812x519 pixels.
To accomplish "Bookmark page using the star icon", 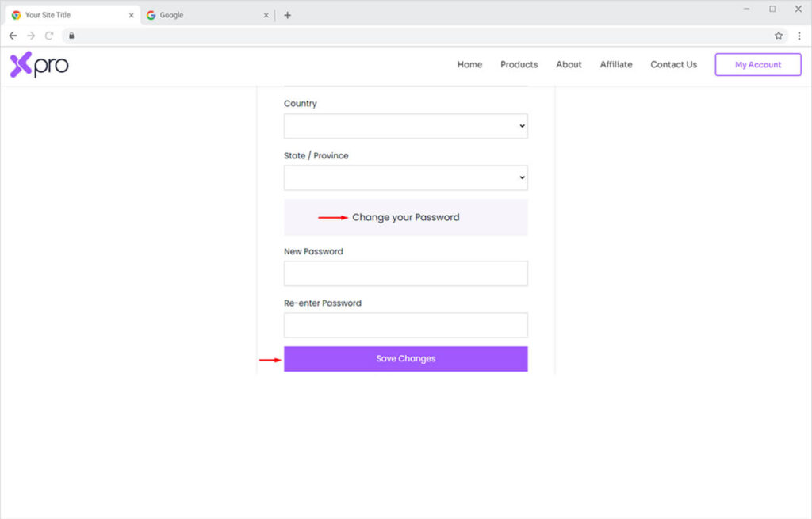I will (779, 36).
